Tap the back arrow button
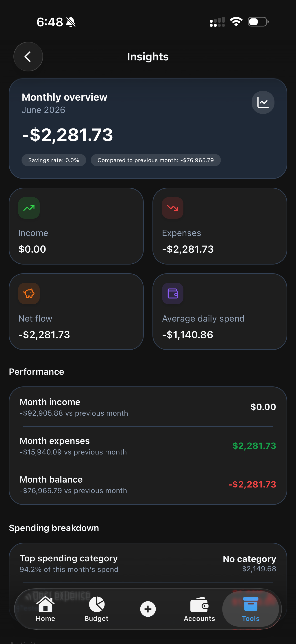This screenshot has width=296, height=644. [28, 57]
